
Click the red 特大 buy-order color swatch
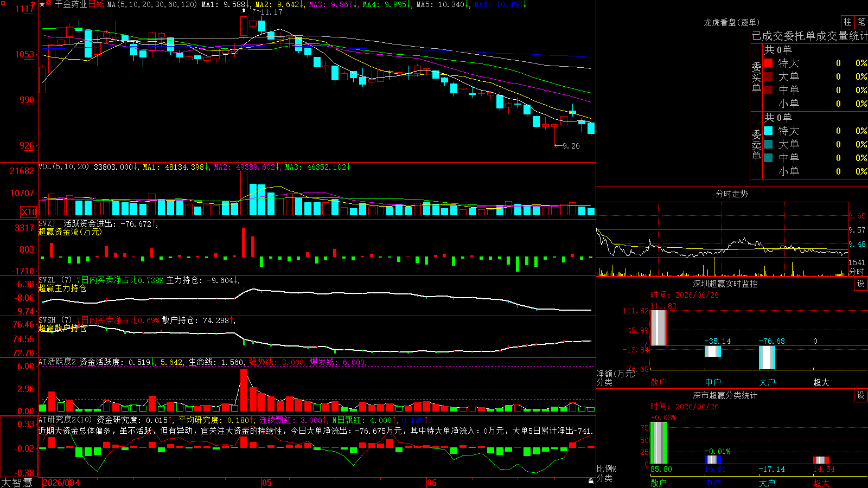coord(768,63)
